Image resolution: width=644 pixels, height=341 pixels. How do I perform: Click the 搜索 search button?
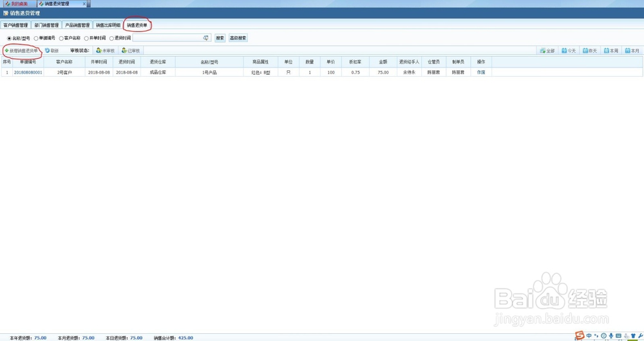220,38
